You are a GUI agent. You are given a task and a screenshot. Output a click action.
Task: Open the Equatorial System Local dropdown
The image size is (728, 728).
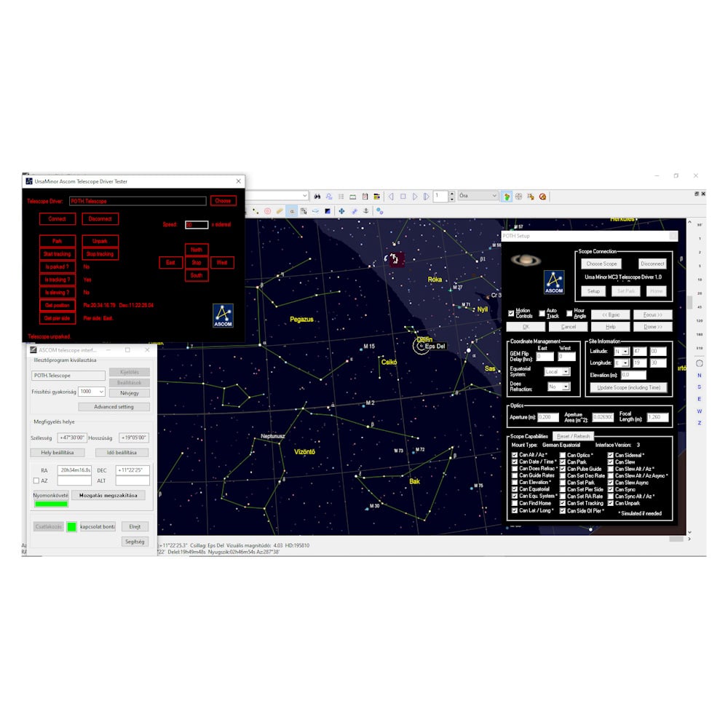(557, 372)
